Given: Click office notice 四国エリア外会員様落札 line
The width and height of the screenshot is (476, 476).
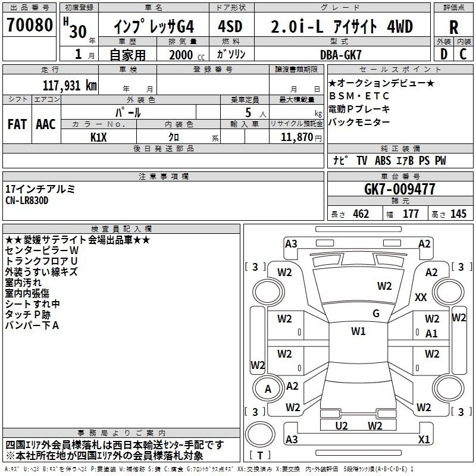Looking at the screenshot, I should click(114, 445).
